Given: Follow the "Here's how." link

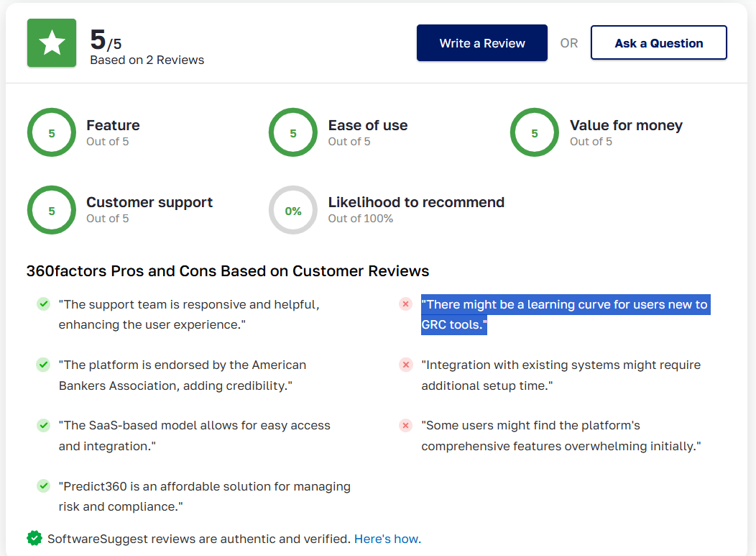Looking at the screenshot, I should coord(387,539).
